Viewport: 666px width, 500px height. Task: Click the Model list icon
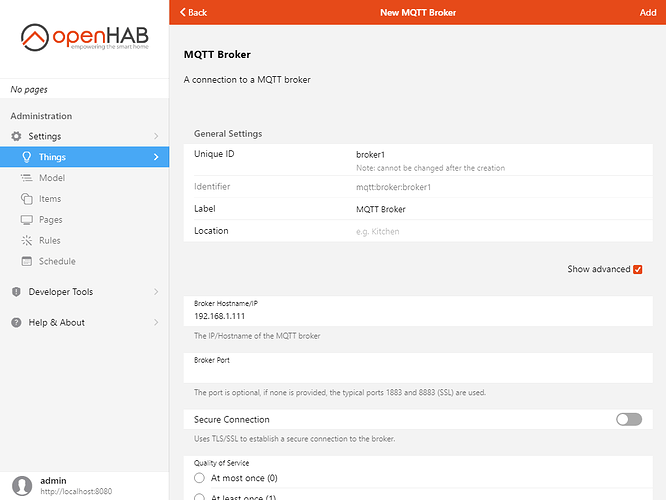(27, 178)
